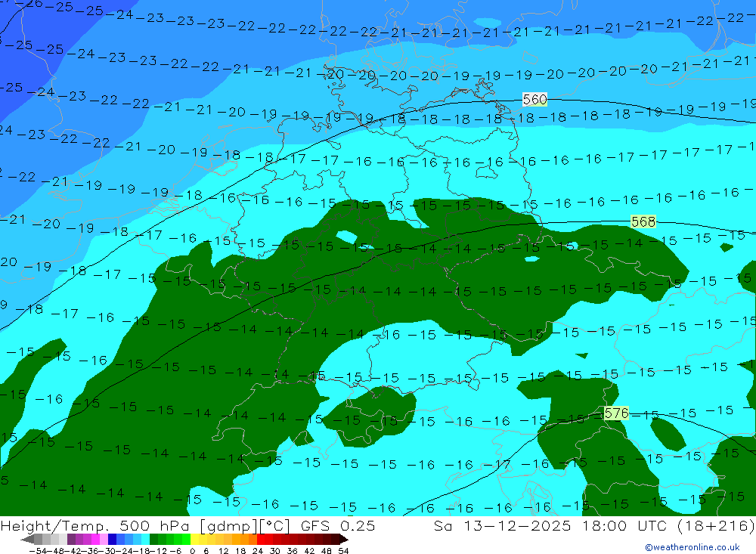Select the bright red legend swatch at 24
The image size is (756, 554).
click(x=261, y=540)
